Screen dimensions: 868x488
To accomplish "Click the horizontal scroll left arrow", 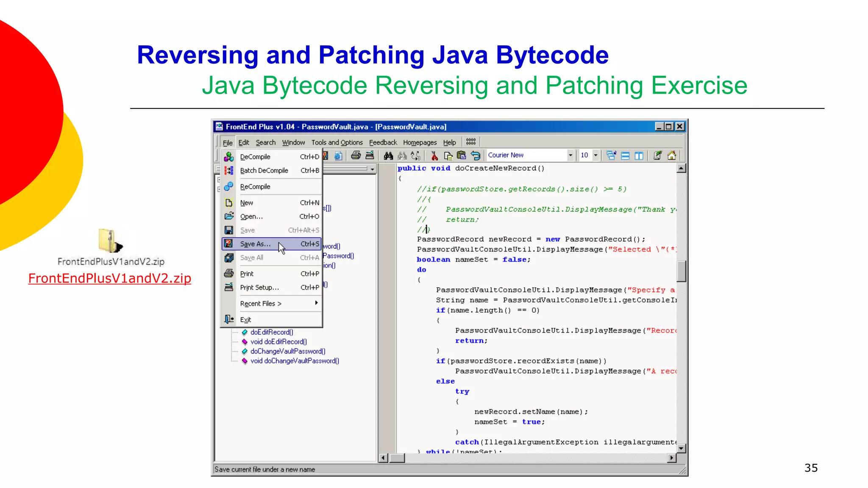I will (384, 458).
